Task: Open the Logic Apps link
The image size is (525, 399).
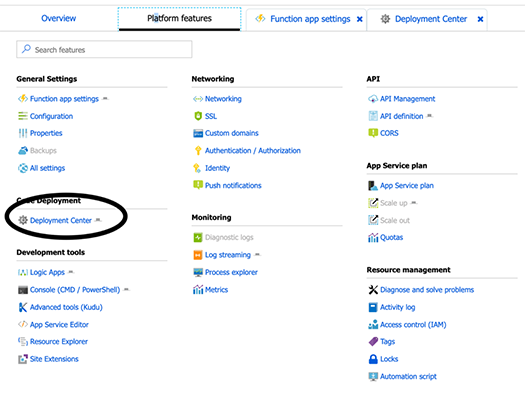Action: (x=47, y=272)
